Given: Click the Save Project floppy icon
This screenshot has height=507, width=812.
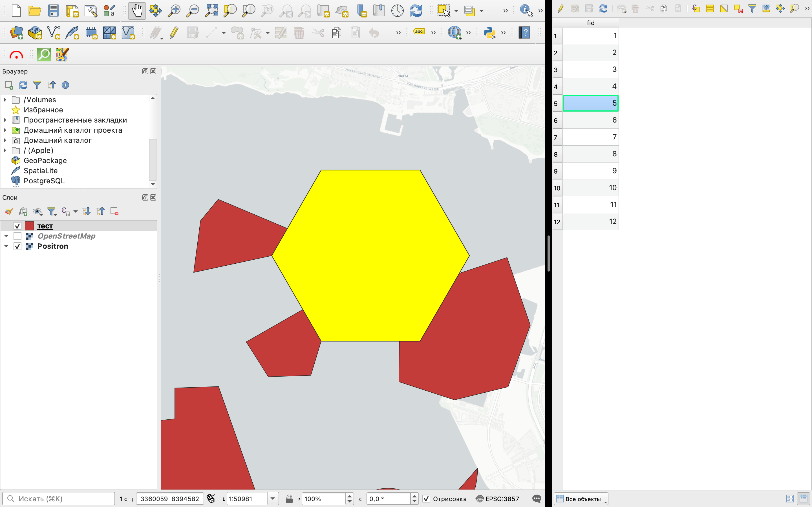Looking at the screenshot, I should coord(53,11).
